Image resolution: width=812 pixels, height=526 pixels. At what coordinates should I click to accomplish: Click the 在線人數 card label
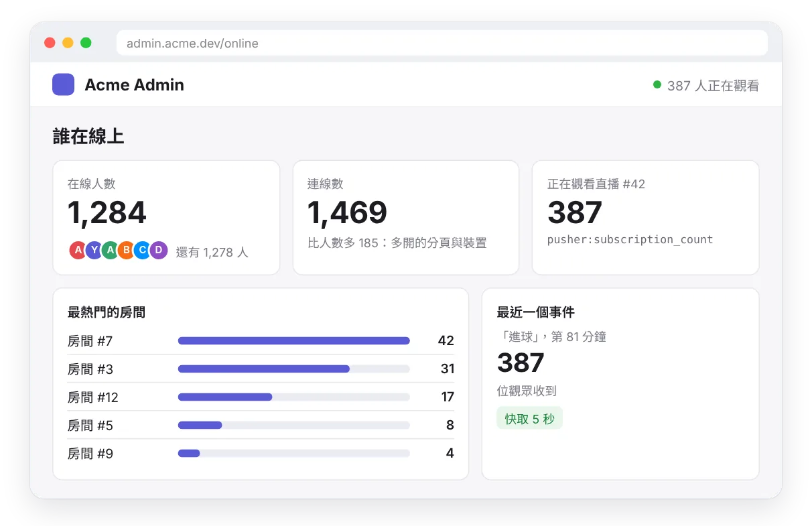coord(92,184)
